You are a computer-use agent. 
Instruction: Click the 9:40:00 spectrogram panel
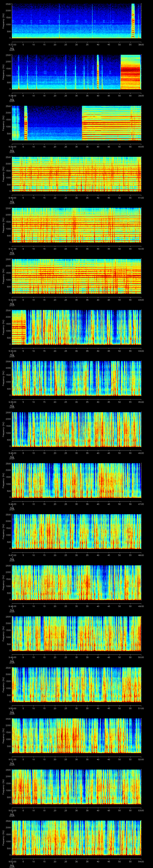(76, 174)
